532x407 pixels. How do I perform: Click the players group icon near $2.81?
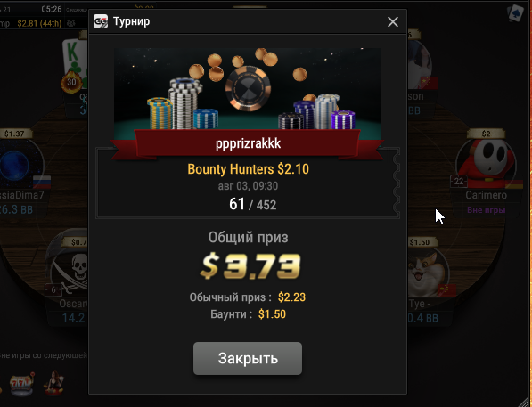[71, 23]
